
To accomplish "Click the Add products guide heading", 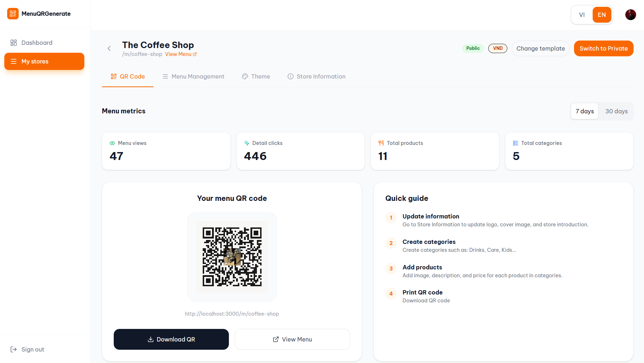I will point(422,267).
